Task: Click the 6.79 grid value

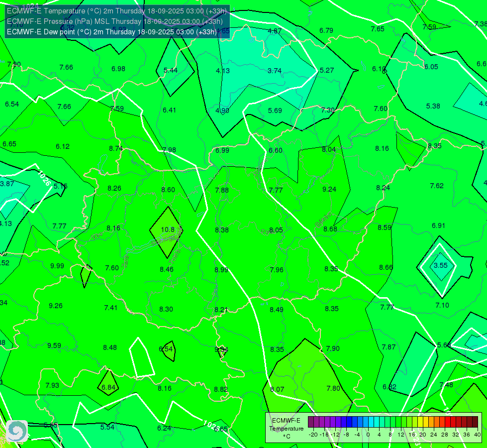Action: [326, 30]
